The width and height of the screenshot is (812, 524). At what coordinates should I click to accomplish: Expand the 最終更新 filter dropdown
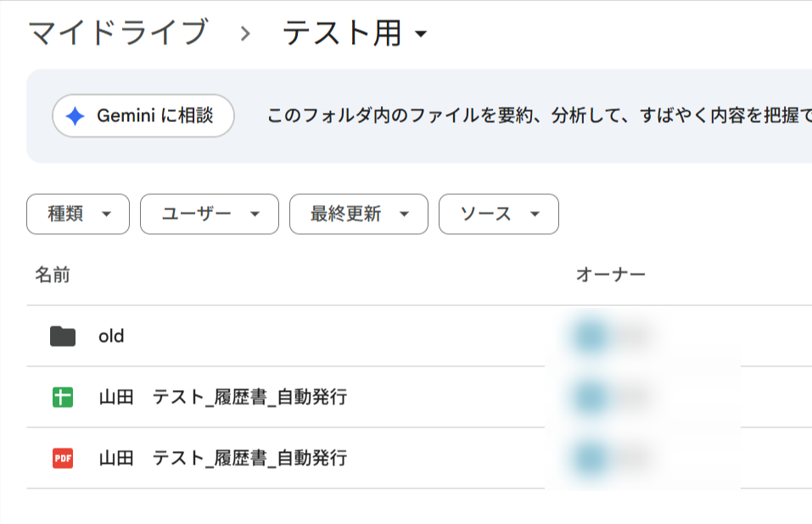(359, 215)
